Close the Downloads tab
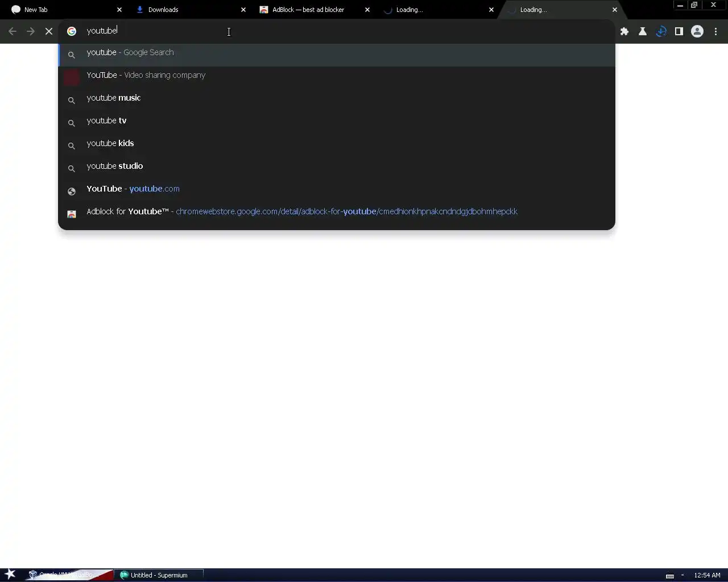The width and height of the screenshot is (728, 582). pos(243,10)
